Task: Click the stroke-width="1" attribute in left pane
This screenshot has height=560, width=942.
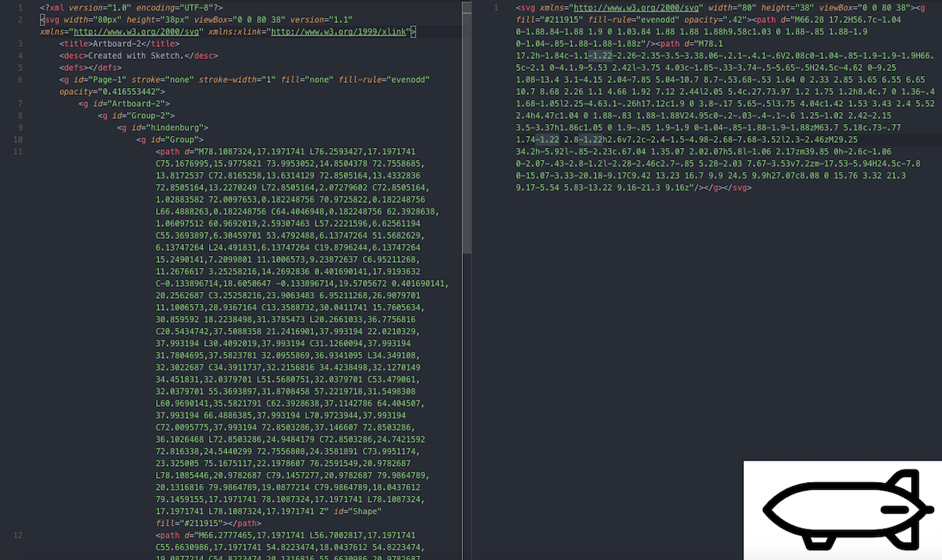Action: [238, 78]
